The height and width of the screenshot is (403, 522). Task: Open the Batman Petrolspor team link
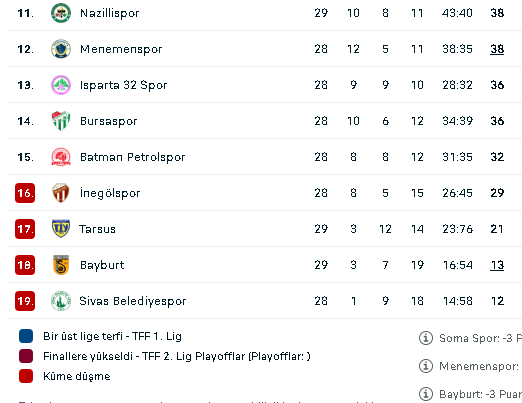pos(133,157)
